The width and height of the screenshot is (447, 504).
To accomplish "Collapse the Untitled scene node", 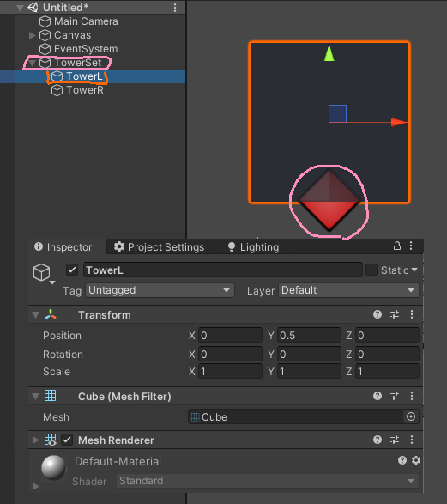I will coord(20,8).
